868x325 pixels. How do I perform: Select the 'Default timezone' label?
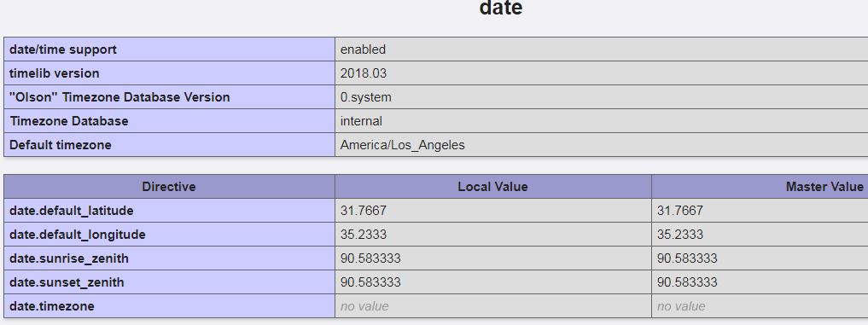coord(61,145)
